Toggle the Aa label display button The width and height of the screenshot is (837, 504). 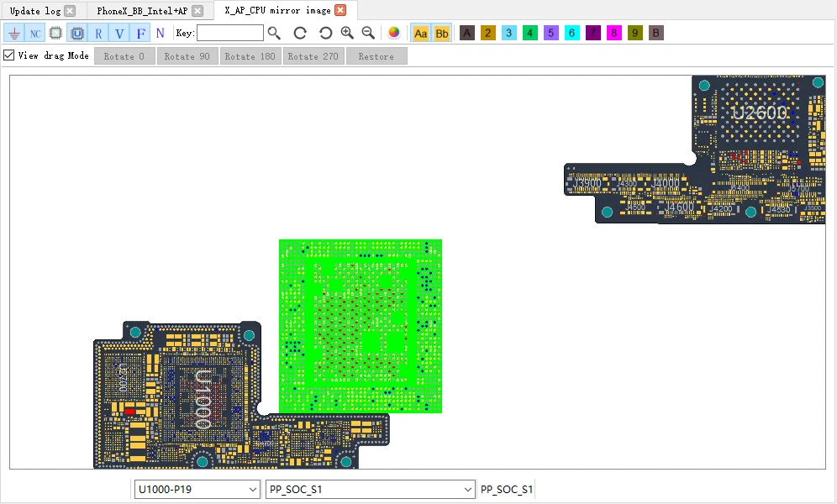click(421, 34)
